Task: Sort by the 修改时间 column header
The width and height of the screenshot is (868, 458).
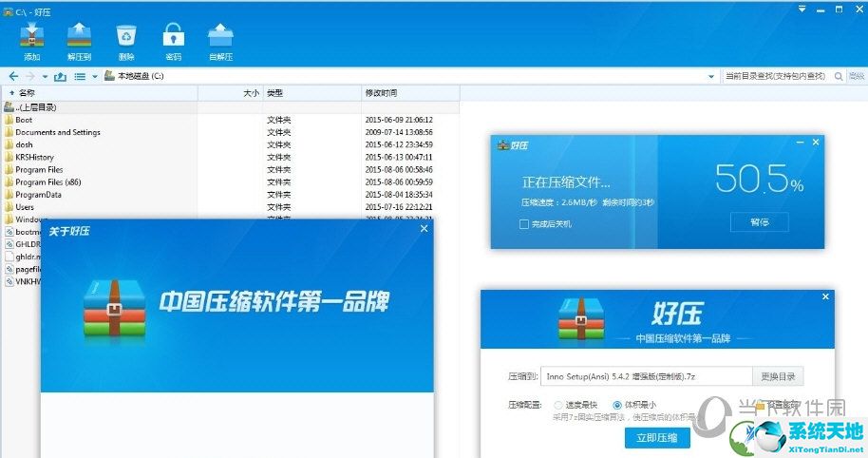Action: tap(411, 93)
